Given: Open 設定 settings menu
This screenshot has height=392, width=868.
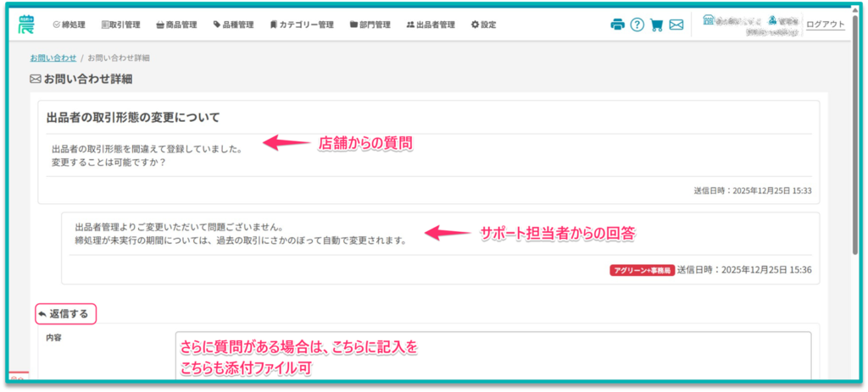Looking at the screenshot, I should pos(483,25).
